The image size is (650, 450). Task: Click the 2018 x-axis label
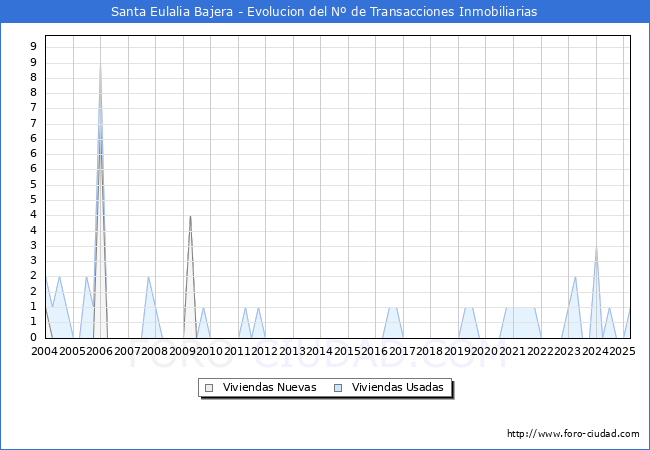pos(429,351)
